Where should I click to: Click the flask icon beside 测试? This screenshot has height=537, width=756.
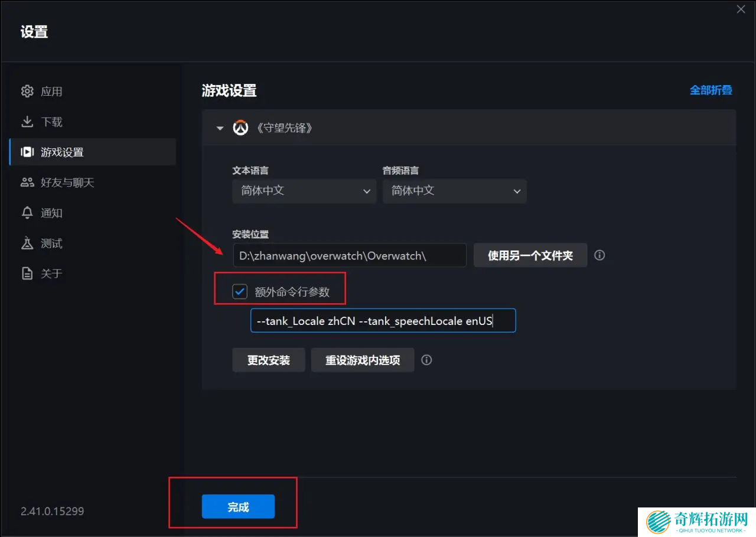click(27, 243)
